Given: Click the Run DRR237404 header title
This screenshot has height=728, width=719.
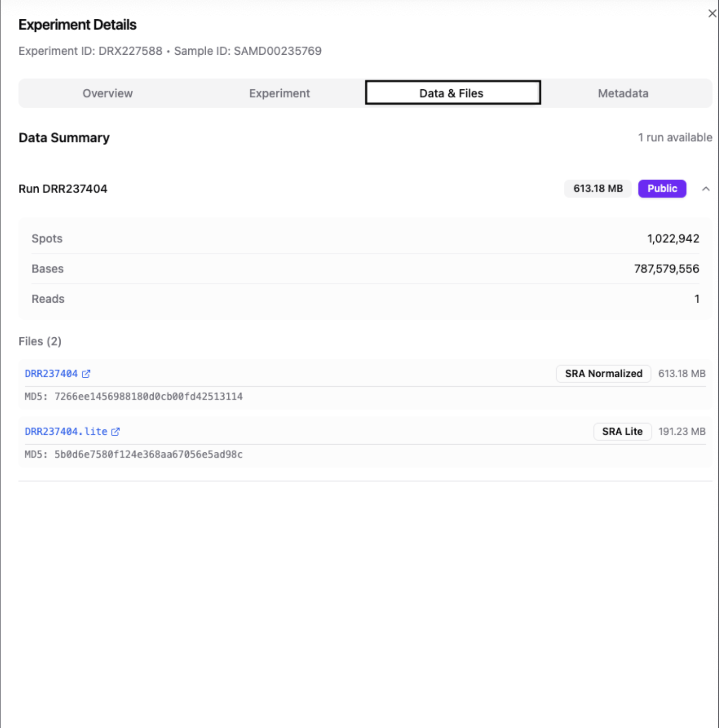Looking at the screenshot, I should pyautogui.click(x=63, y=189).
